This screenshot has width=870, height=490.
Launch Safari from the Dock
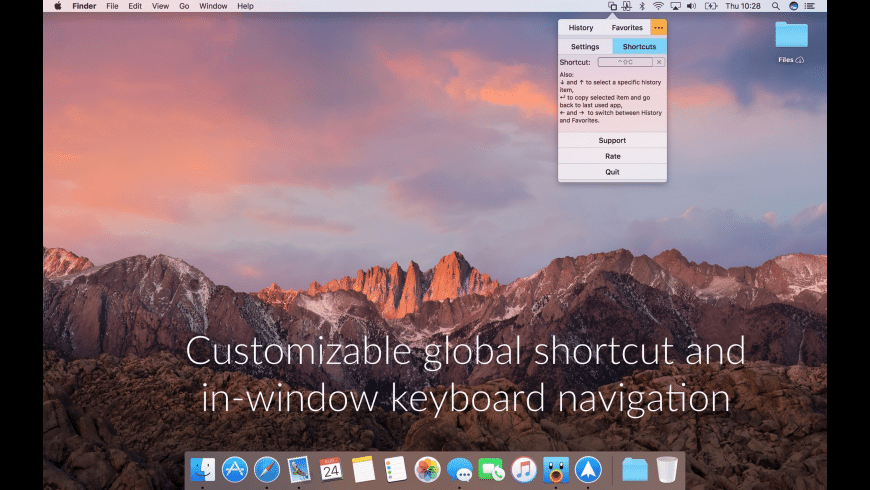tap(266, 468)
